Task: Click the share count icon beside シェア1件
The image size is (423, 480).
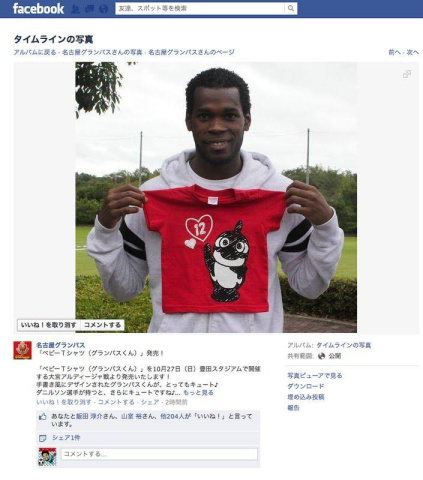Action: [x=43, y=438]
